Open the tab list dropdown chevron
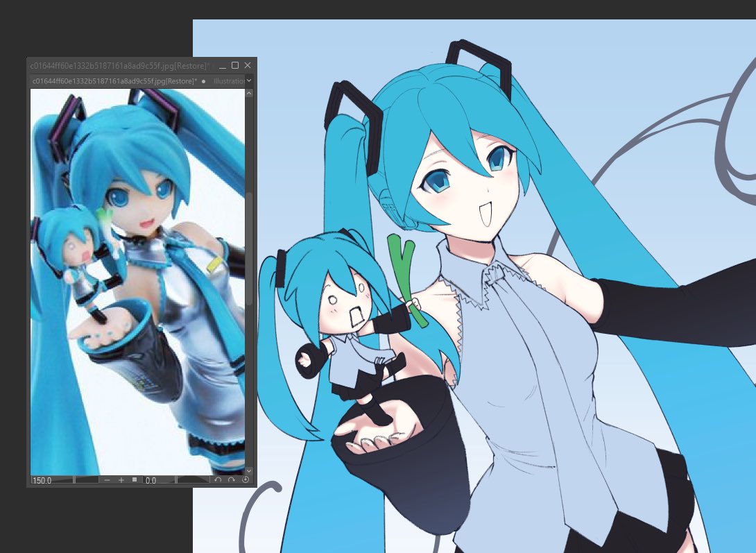The width and height of the screenshot is (756, 553). click(249, 80)
